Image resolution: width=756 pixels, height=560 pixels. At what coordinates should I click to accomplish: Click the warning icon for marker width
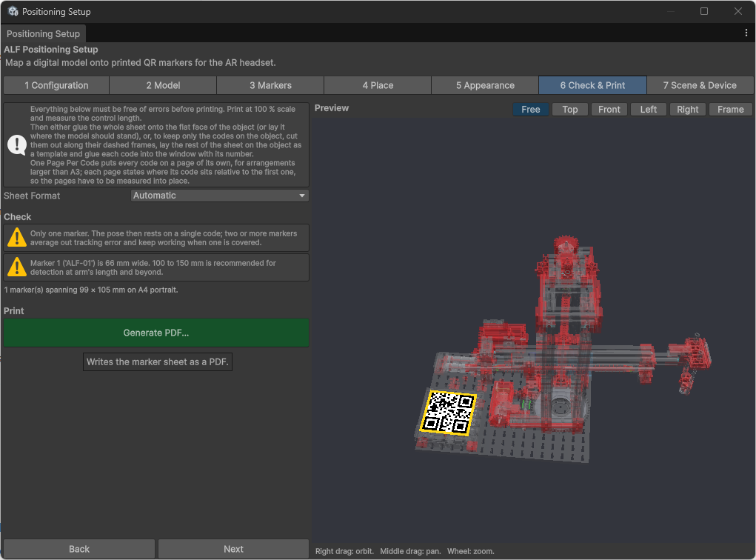point(17,267)
